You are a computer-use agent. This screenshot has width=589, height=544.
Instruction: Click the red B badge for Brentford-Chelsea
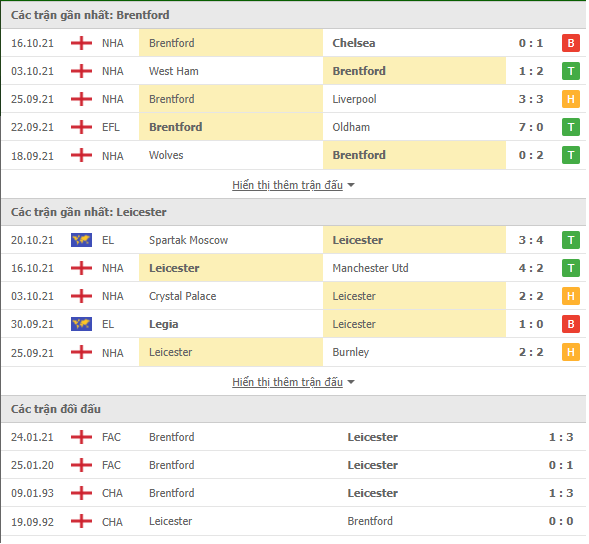[570, 43]
